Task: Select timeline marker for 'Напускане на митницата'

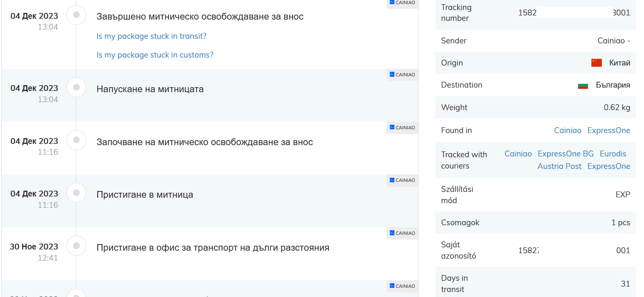Action: point(76,87)
